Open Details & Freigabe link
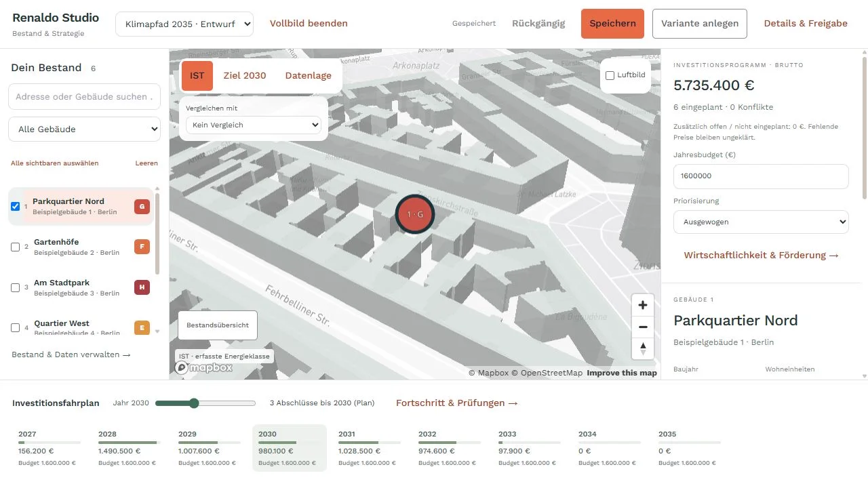868x488 pixels. 806,23
